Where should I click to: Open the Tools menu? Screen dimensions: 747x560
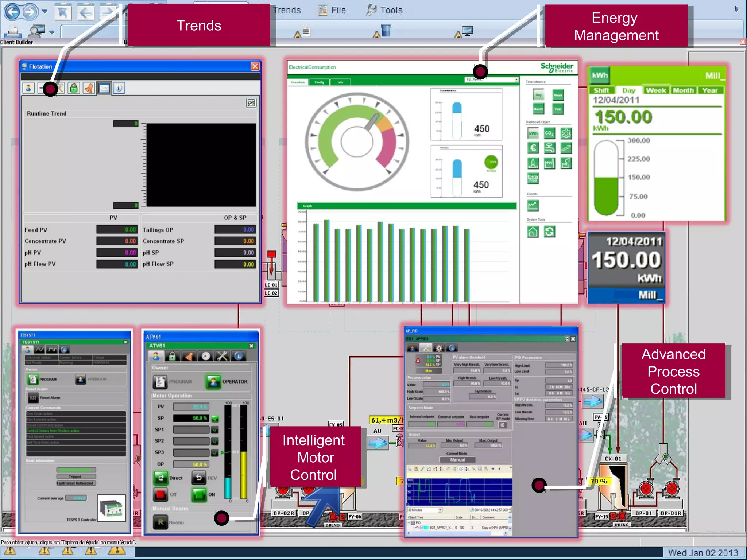click(384, 10)
